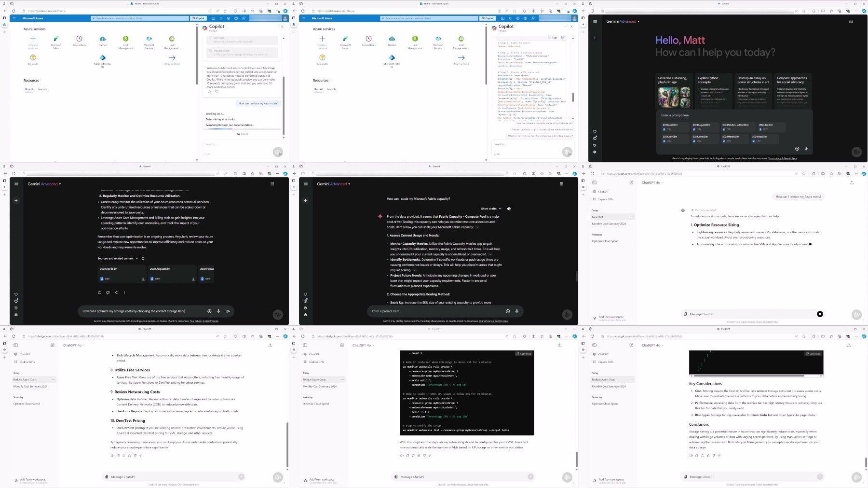Click the attach paperclip in the ChatGPT autoscale code window
The width and height of the screenshot is (868, 488).
396,477
